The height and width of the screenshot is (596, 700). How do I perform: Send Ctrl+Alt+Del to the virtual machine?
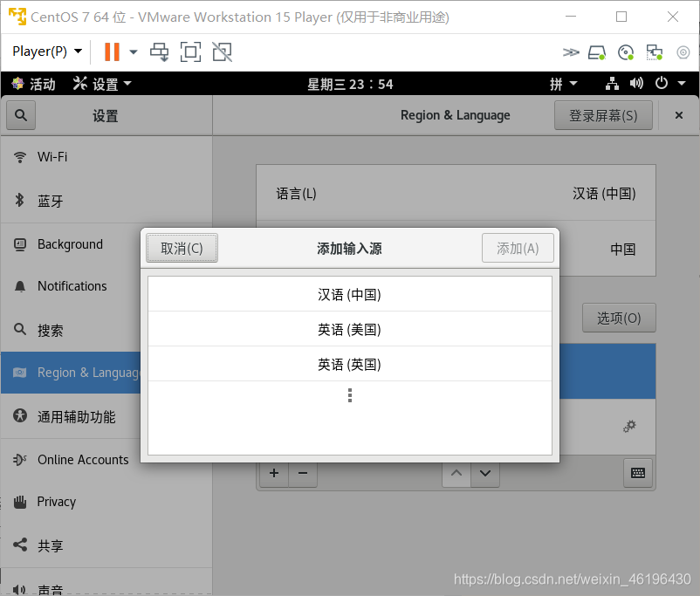tap(160, 51)
